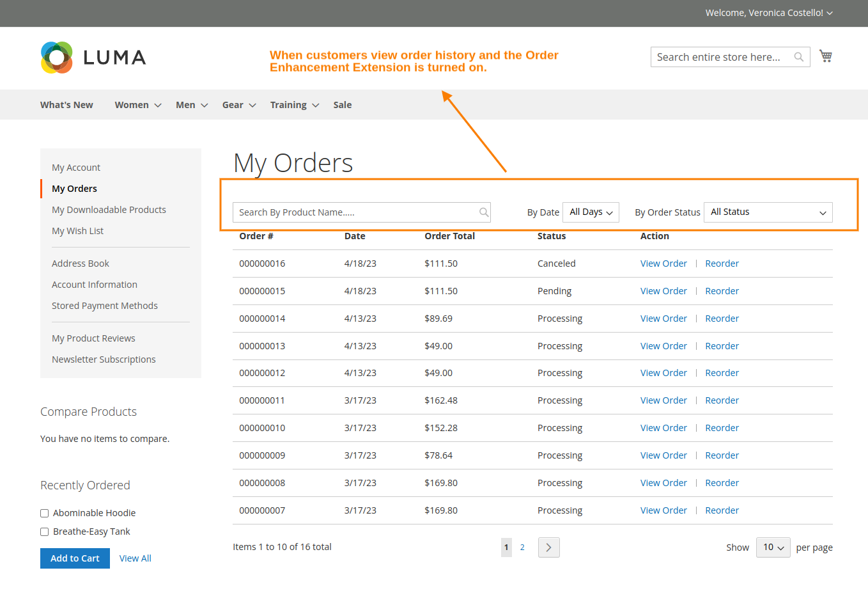Image resolution: width=868 pixels, height=591 pixels.
Task: Click the product name search magnifier icon
Action: click(484, 212)
